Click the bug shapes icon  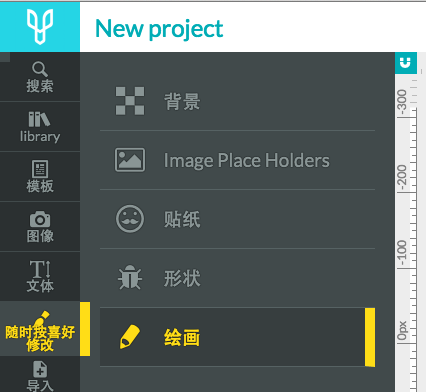pyautogui.click(x=130, y=277)
